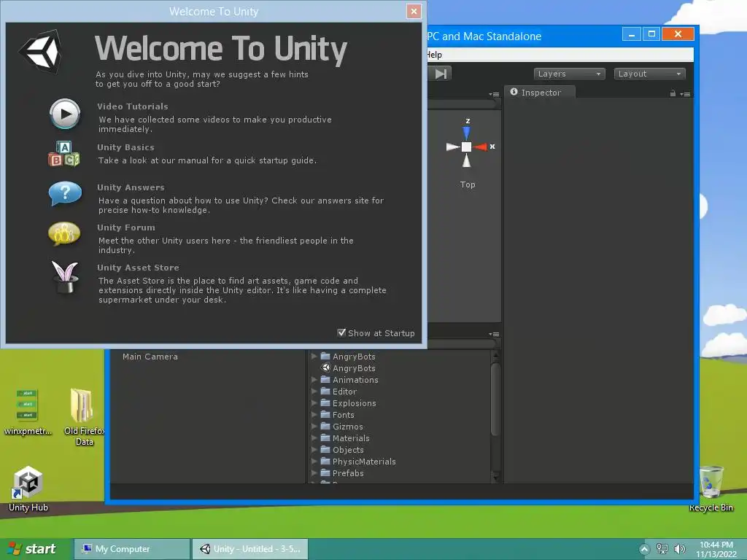This screenshot has width=747, height=560.
Task: Click the volume speaker tray icon
Action: click(x=680, y=549)
